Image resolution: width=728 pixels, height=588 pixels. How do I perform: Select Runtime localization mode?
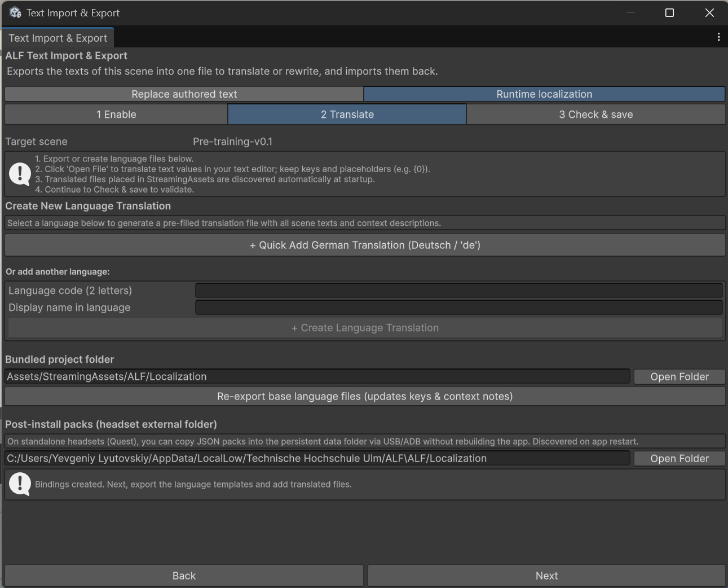[544, 94]
